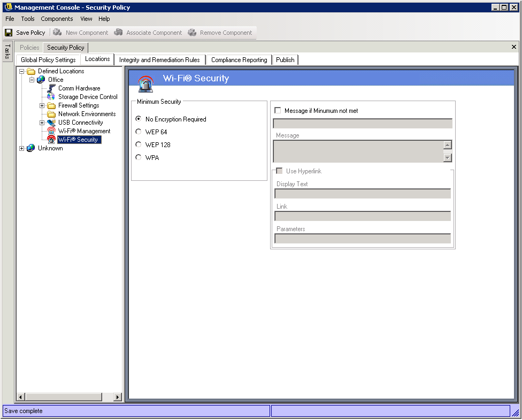Viewport: 522px width, 420px height.
Task: Click tree scrollbar right arrow
Action: point(117,396)
